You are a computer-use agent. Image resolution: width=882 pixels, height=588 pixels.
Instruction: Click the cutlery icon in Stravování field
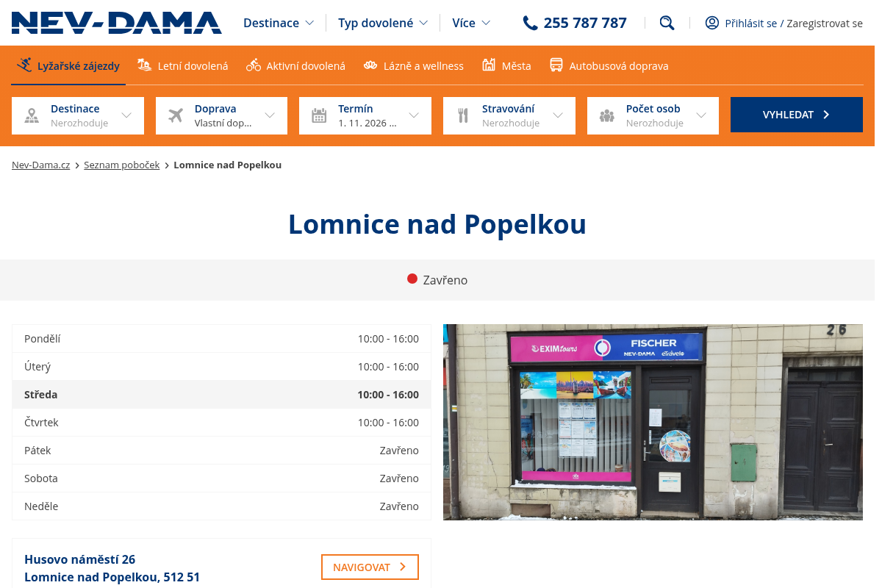[463, 115]
